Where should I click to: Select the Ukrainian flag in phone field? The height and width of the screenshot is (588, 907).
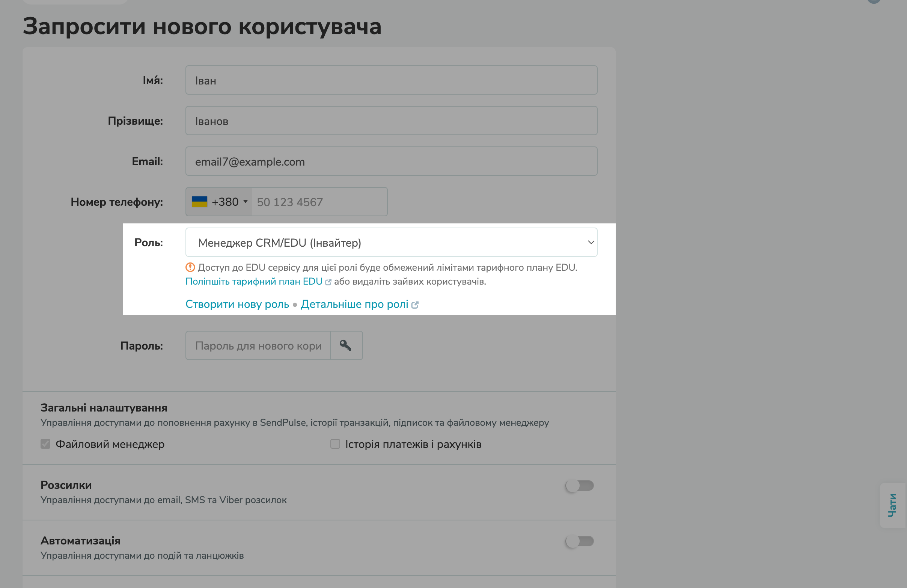click(x=200, y=202)
